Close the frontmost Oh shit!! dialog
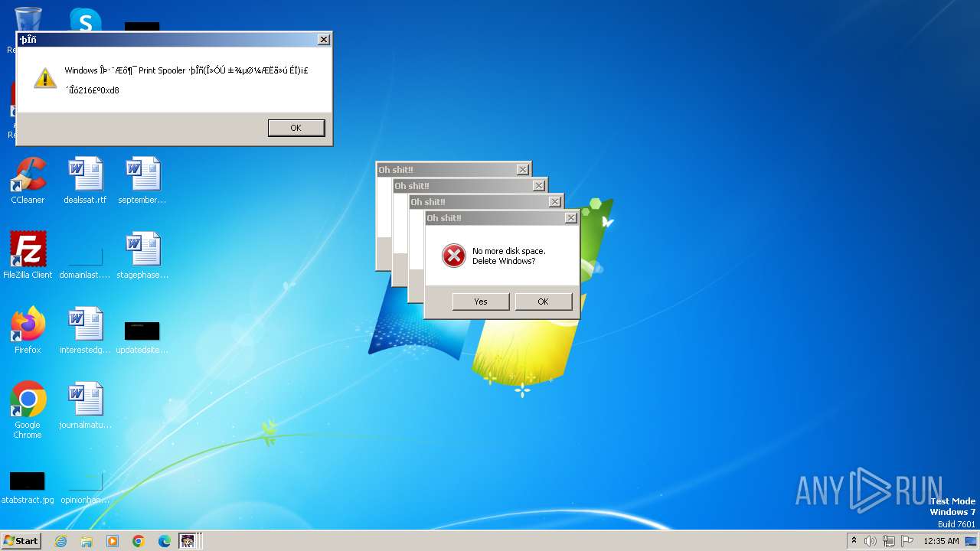This screenshot has height=551, width=980. pos(570,218)
